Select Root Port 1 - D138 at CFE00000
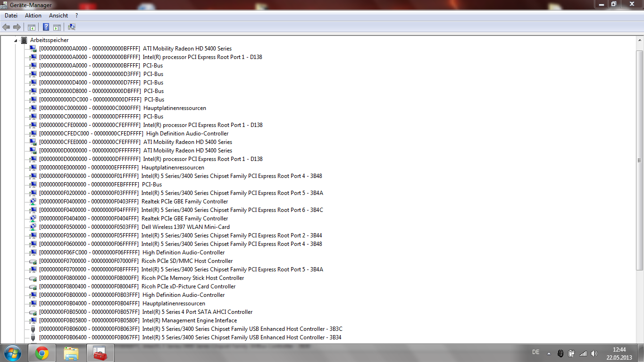The image size is (644, 362). [151, 125]
